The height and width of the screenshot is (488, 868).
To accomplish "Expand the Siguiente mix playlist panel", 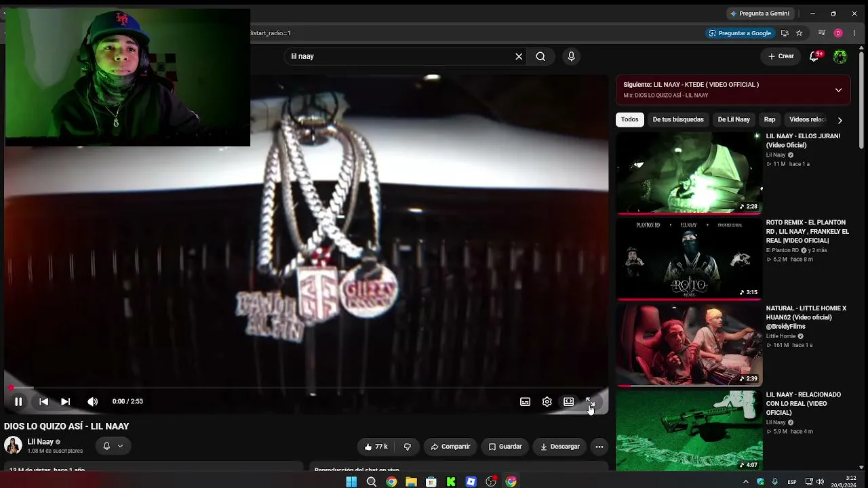I will click(x=838, y=89).
